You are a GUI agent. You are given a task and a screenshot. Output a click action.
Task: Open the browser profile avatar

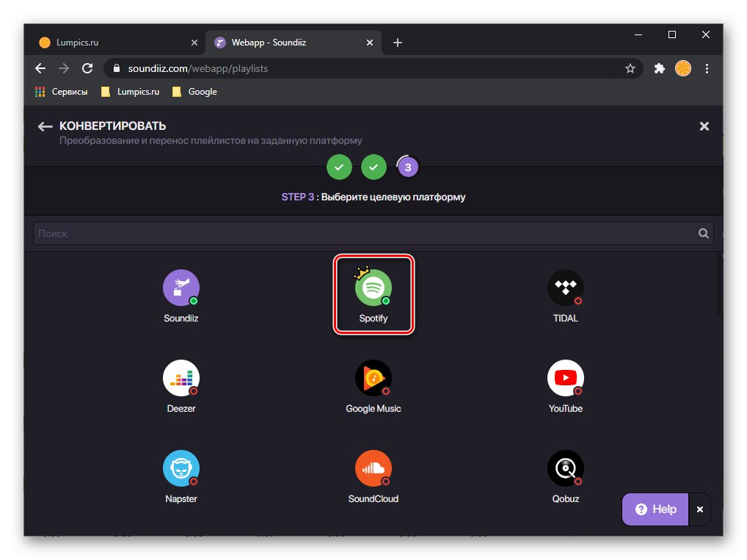click(683, 69)
